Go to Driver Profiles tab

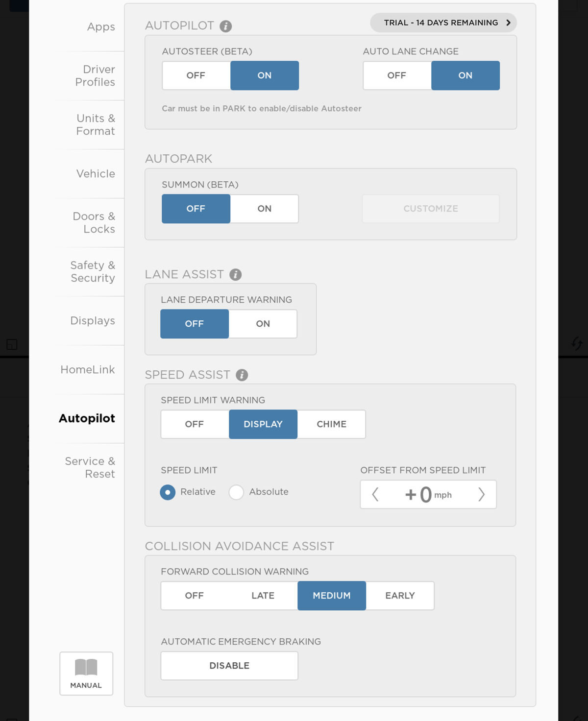[95, 76]
